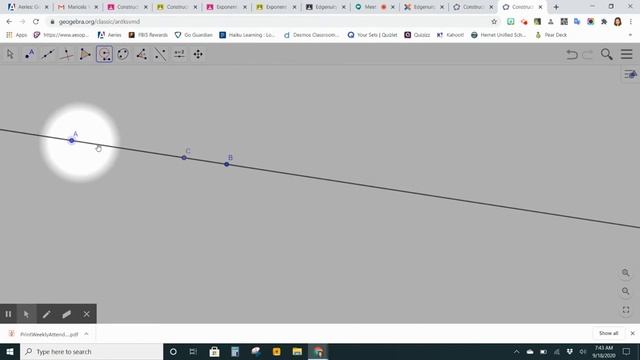640x360 pixels.
Task: Open the Kahoot bookmark
Action: pyautogui.click(x=450, y=35)
